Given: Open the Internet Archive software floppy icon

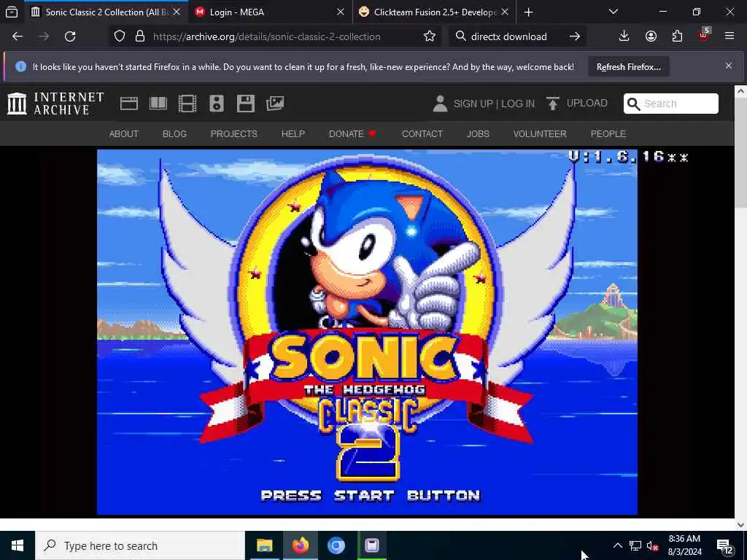Looking at the screenshot, I should (x=246, y=104).
